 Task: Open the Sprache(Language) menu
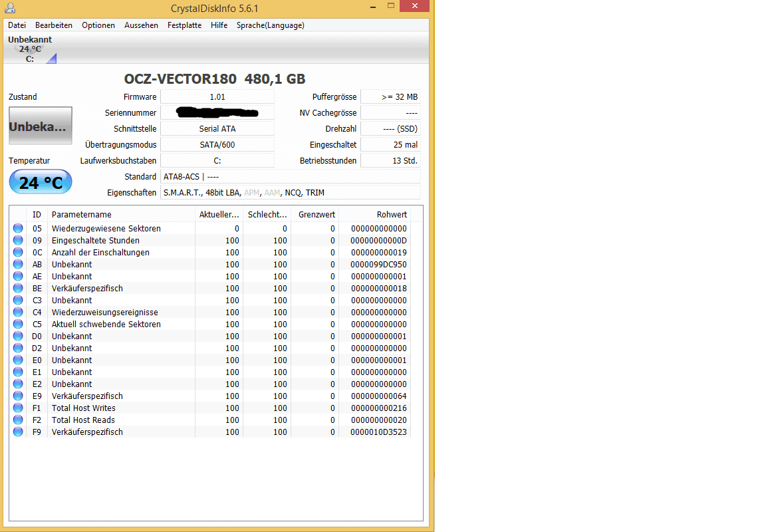coord(270,25)
